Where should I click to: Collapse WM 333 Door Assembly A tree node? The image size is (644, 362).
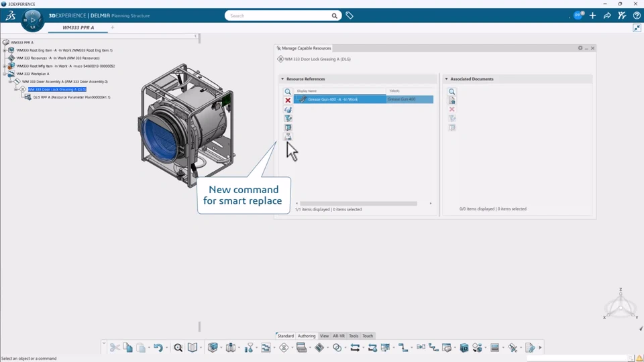click(11, 82)
